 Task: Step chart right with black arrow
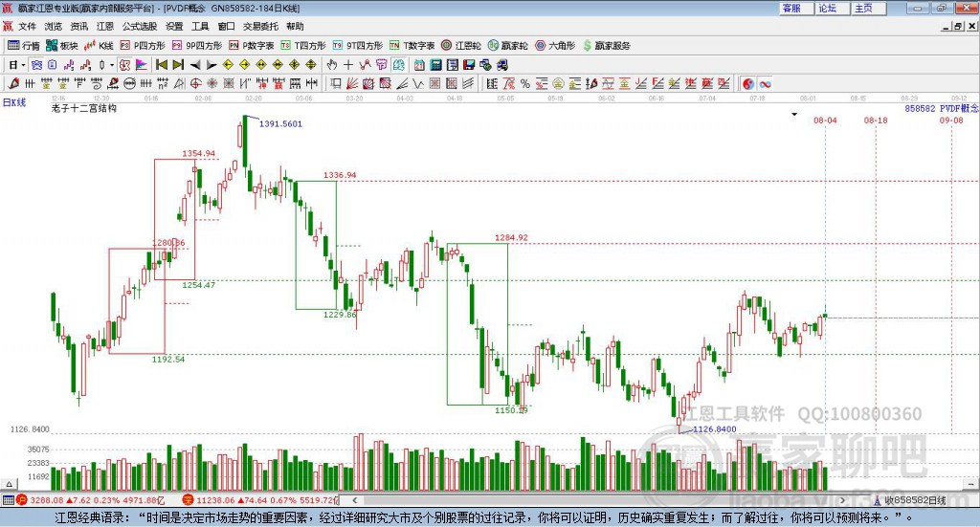click(212, 65)
